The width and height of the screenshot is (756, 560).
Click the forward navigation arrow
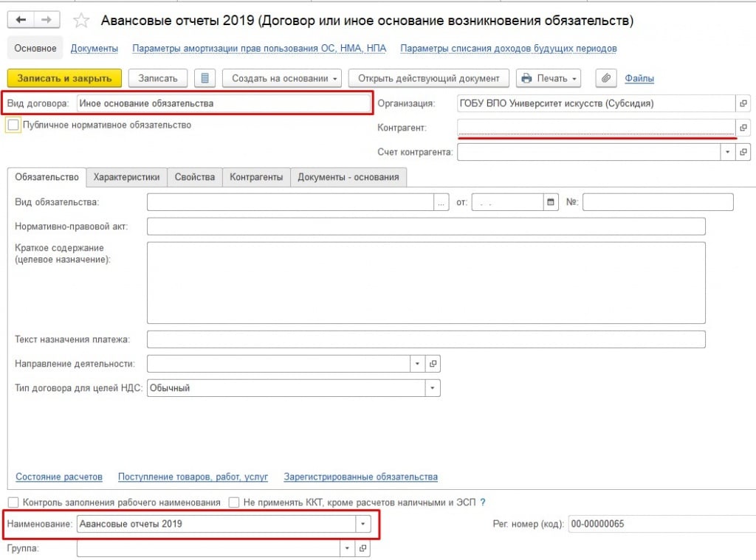[47, 21]
